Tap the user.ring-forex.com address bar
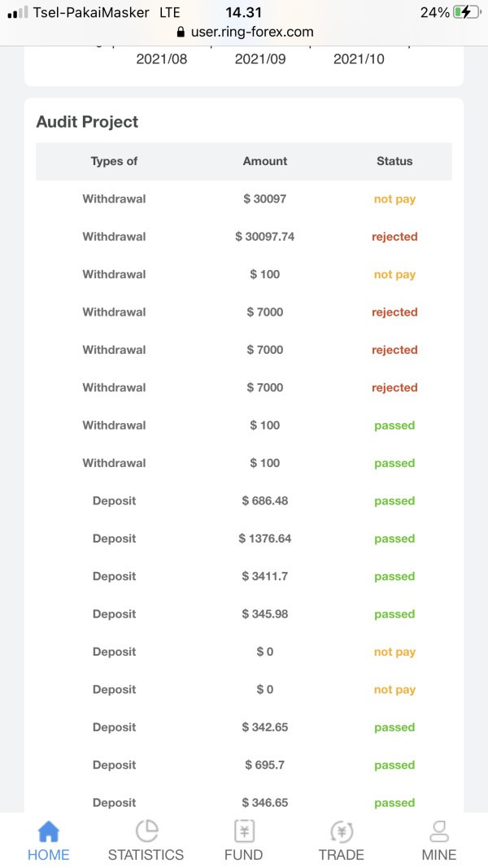488x868 pixels. point(252,33)
